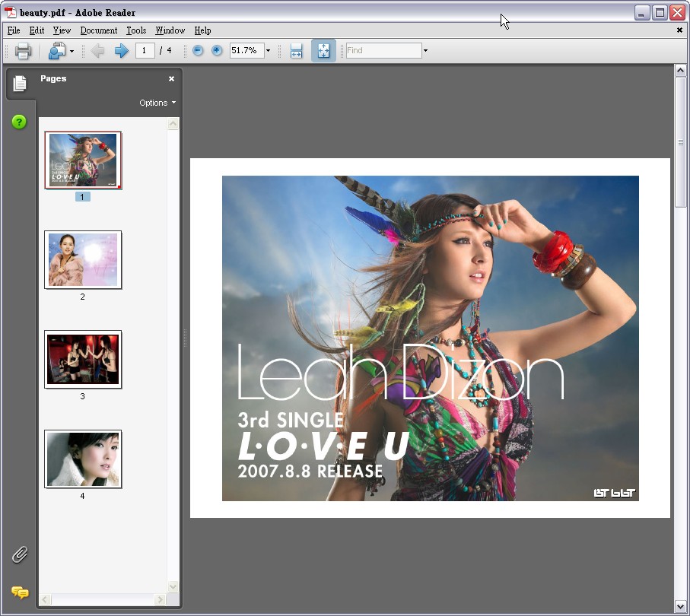Open the Attachments paperclip panel
690x616 pixels.
pos(20,555)
